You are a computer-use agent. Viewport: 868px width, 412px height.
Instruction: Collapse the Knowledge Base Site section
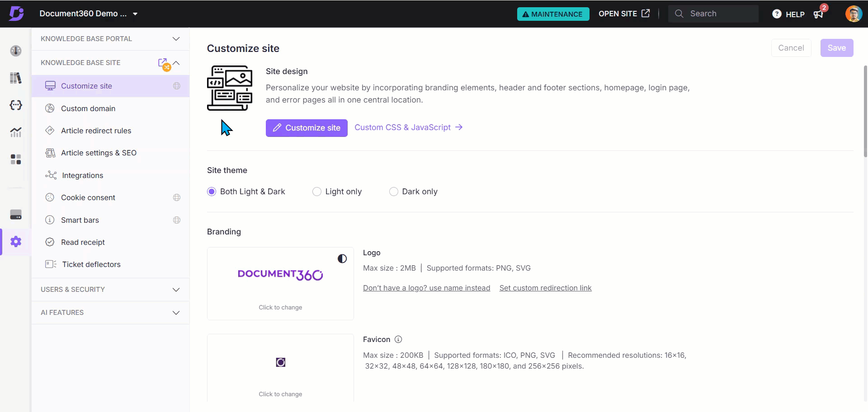tap(176, 63)
